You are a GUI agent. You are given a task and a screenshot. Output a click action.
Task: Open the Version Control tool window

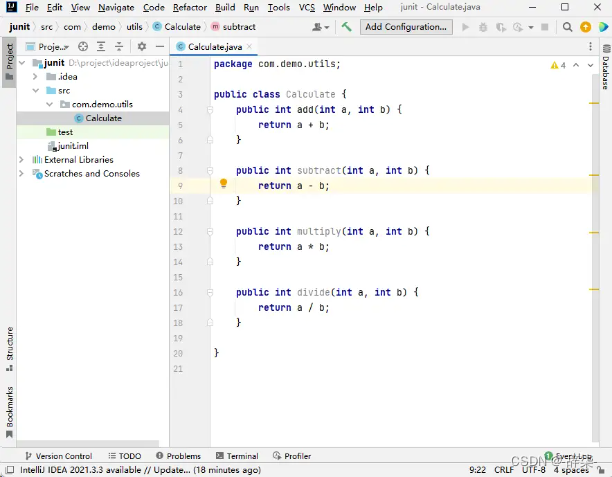click(x=59, y=456)
